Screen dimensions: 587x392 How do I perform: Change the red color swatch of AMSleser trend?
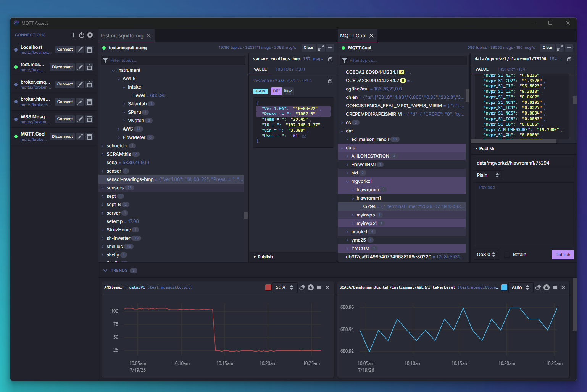tap(268, 287)
